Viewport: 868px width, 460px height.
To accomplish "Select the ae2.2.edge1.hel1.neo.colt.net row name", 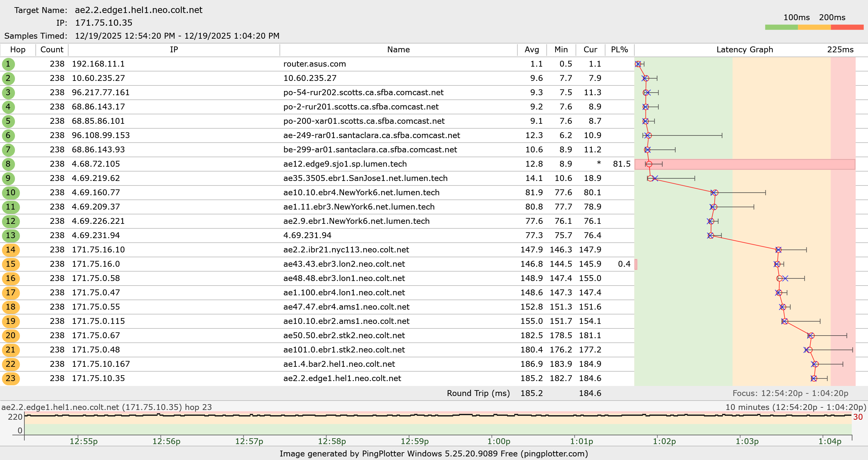I will coord(342,378).
